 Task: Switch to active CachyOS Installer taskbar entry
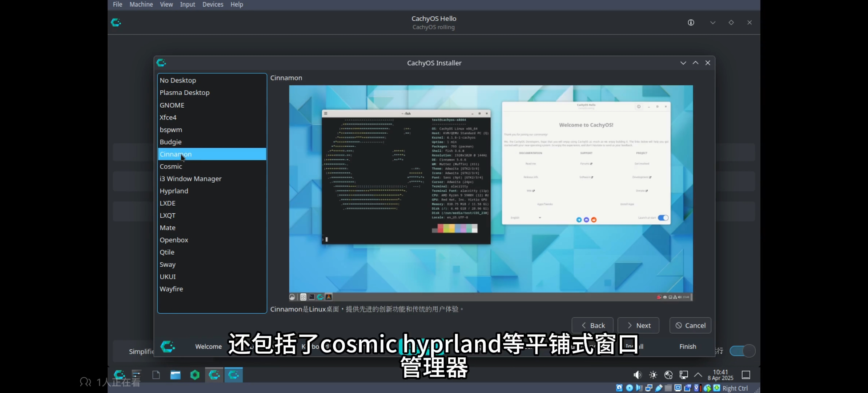click(233, 375)
